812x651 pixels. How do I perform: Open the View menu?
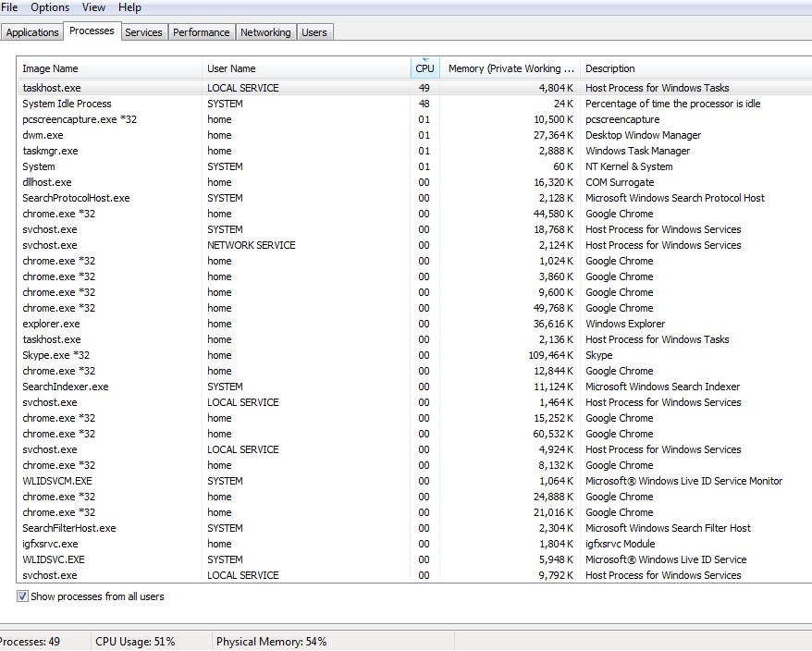[93, 7]
